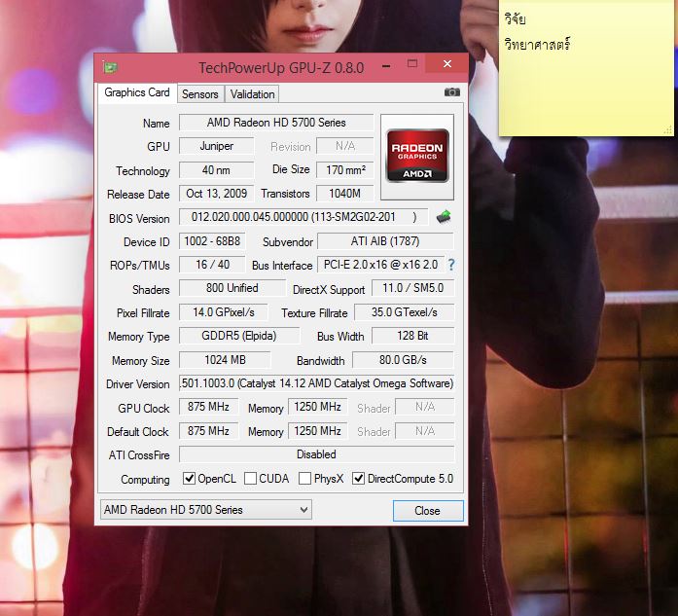The height and width of the screenshot is (616, 678).
Task: Close GPU-Z with the title bar X
Action: 447,64
